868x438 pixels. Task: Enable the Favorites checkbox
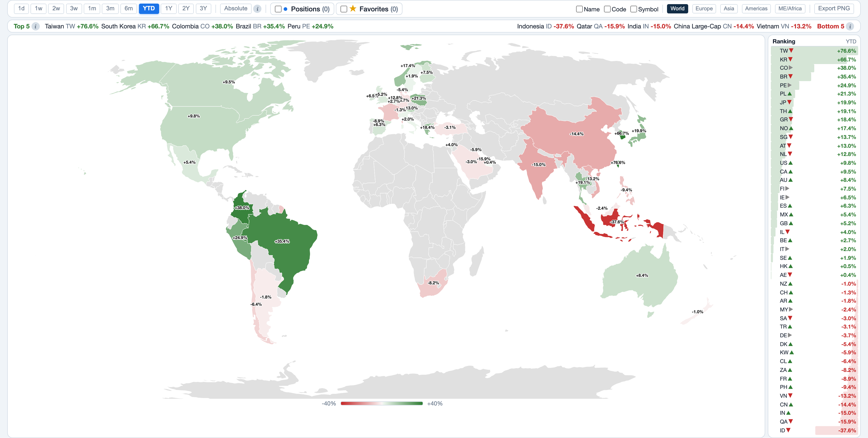[344, 9]
